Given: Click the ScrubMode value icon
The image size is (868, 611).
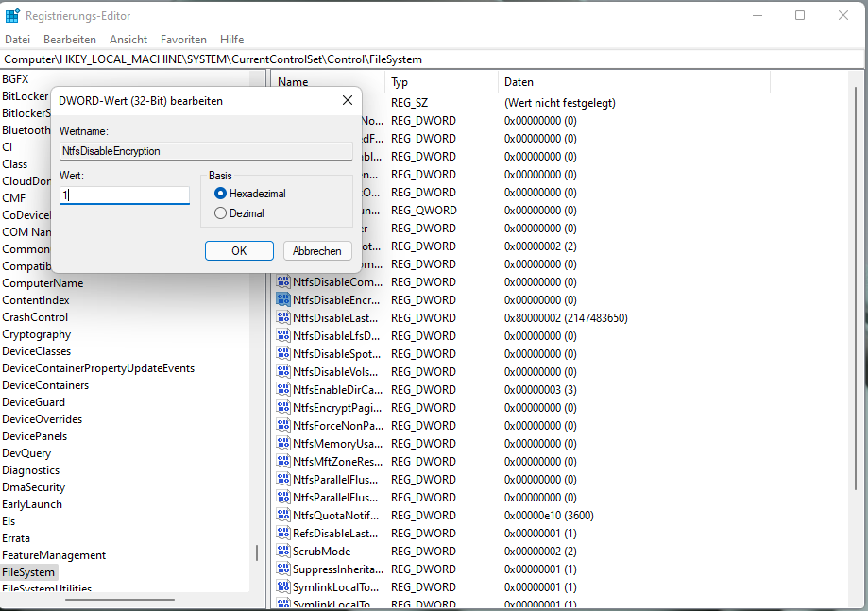Looking at the screenshot, I should tap(283, 551).
